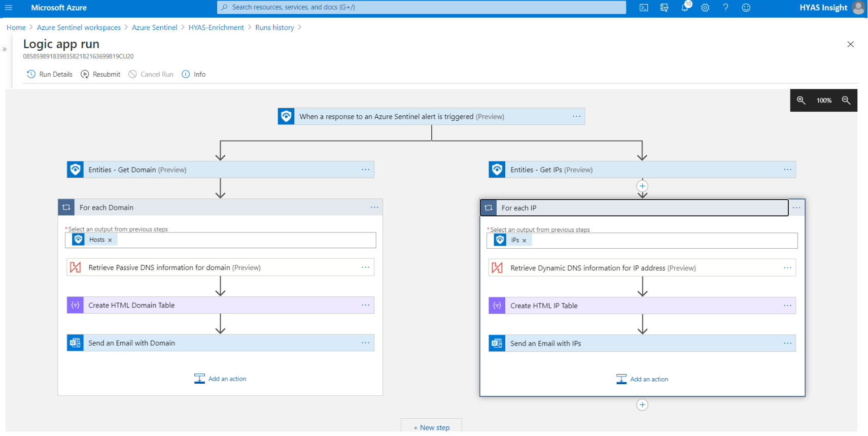Click the For each Domain loop icon

pyautogui.click(x=66, y=207)
